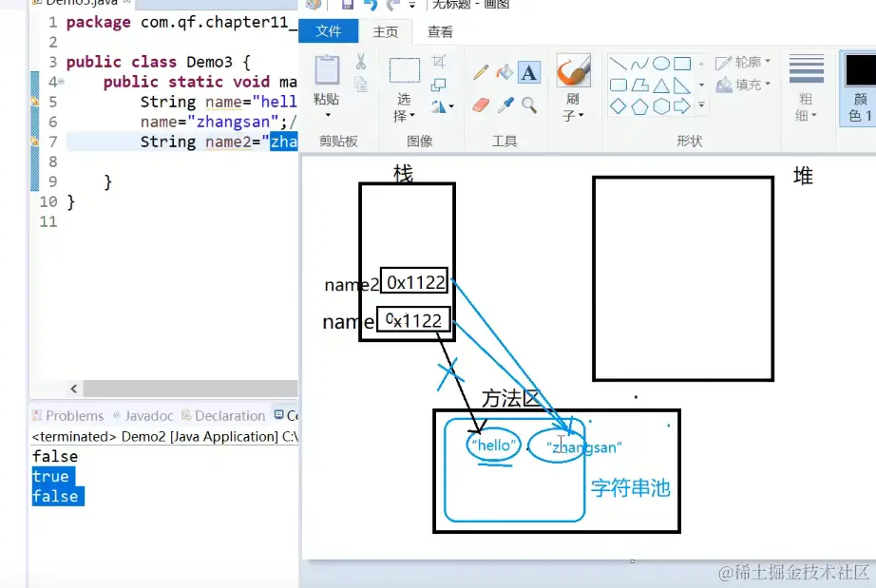Screen dimensions: 876x588
Task: Open the 粗细 line thickness dropdown
Action: click(x=806, y=88)
